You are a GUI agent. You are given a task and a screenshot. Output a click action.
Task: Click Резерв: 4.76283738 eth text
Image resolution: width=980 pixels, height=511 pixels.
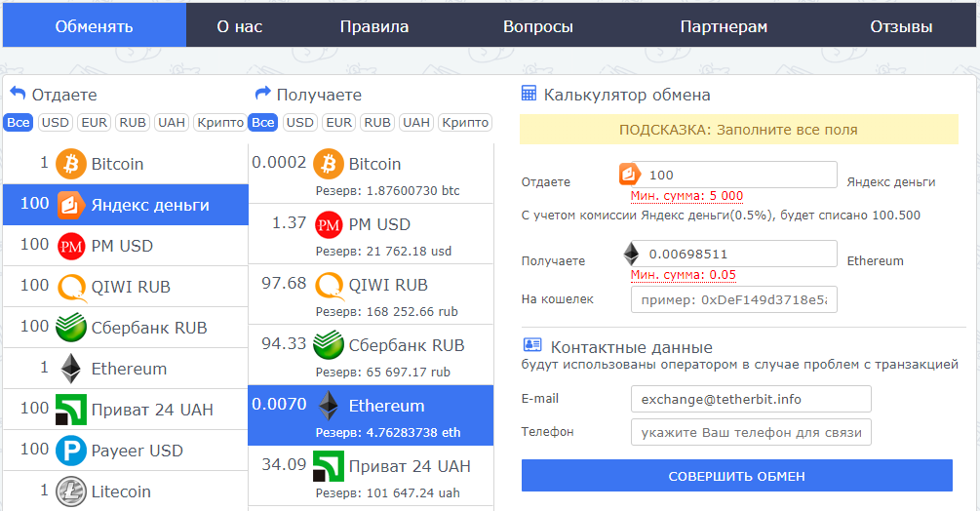tap(387, 432)
